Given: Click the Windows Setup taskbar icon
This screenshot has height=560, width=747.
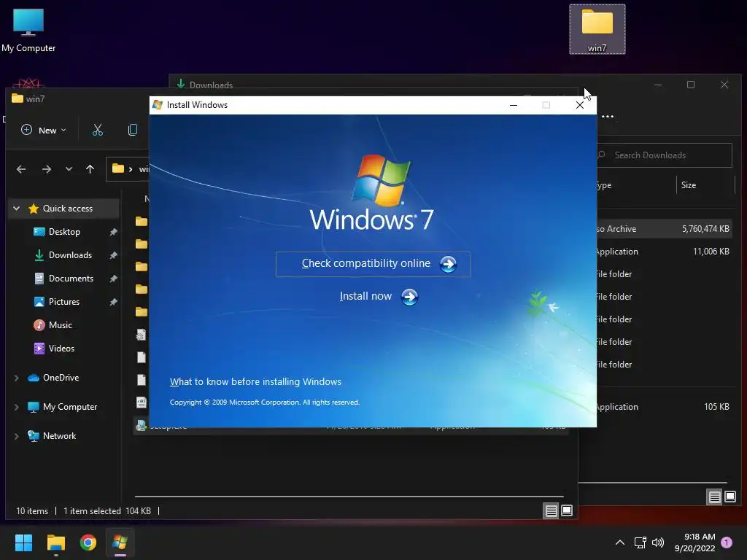Looking at the screenshot, I should [x=120, y=542].
